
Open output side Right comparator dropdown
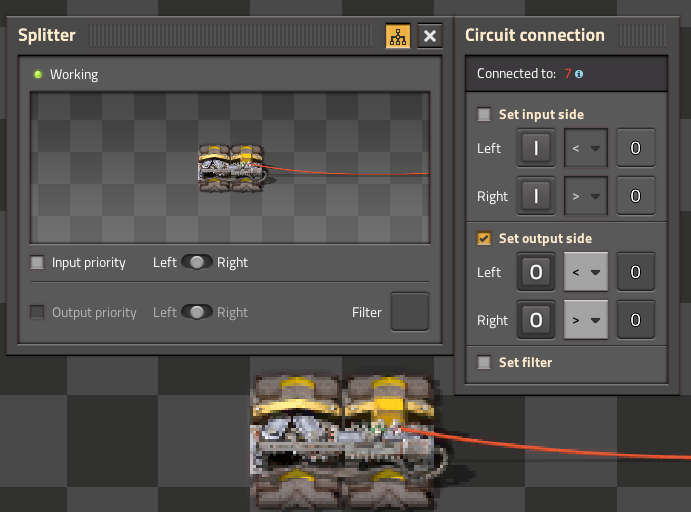[x=586, y=320]
